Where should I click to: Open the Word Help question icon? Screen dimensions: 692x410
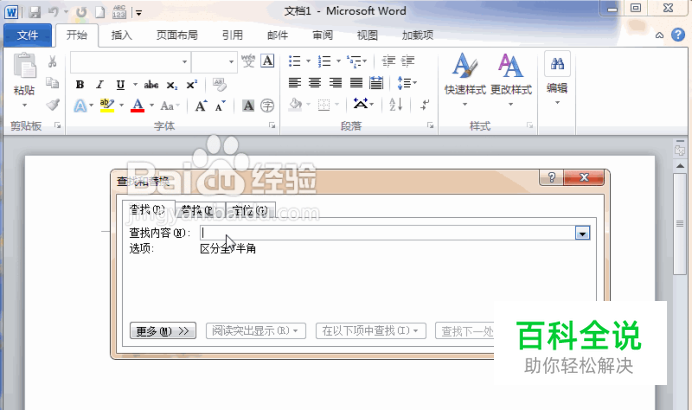(x=678, y=35)
